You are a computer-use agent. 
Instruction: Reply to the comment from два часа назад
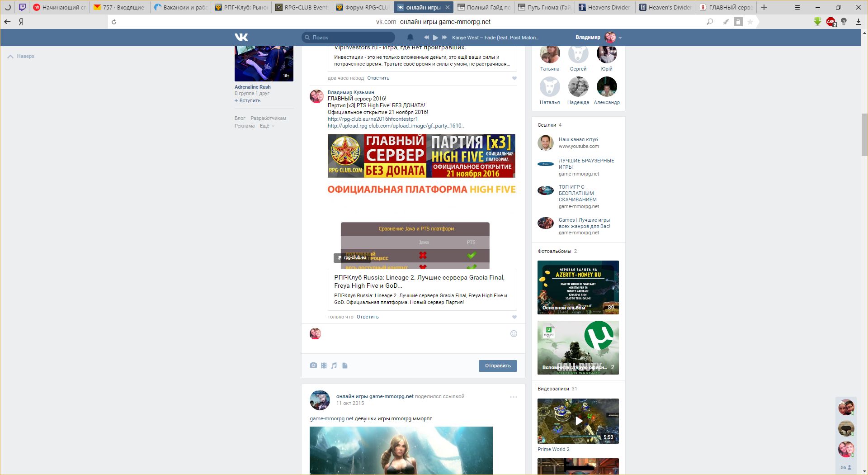point(378,78)
